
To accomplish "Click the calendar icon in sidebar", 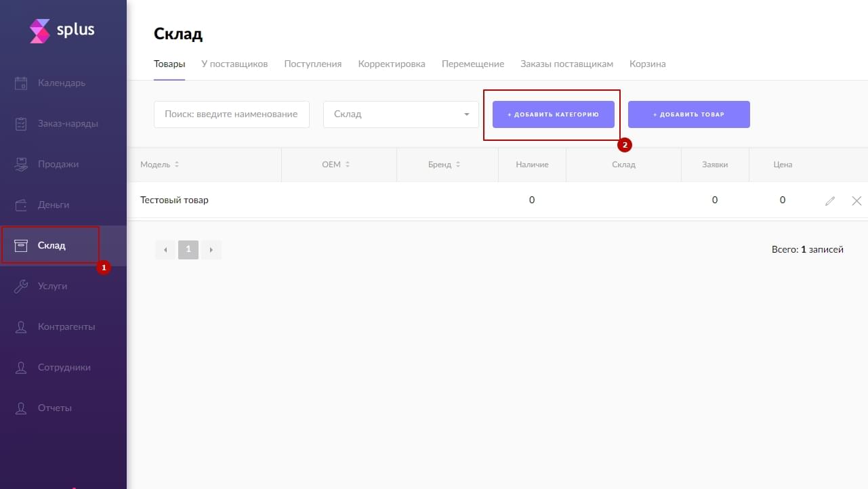I will (x=21, y=83).
